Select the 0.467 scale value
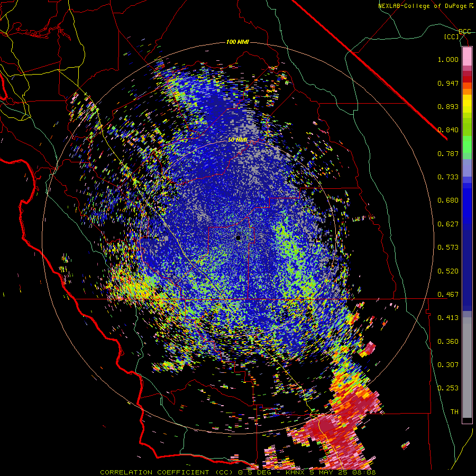The width and height of the screenshot is (476, 476). pyautogui.click(x=448, y=295)
